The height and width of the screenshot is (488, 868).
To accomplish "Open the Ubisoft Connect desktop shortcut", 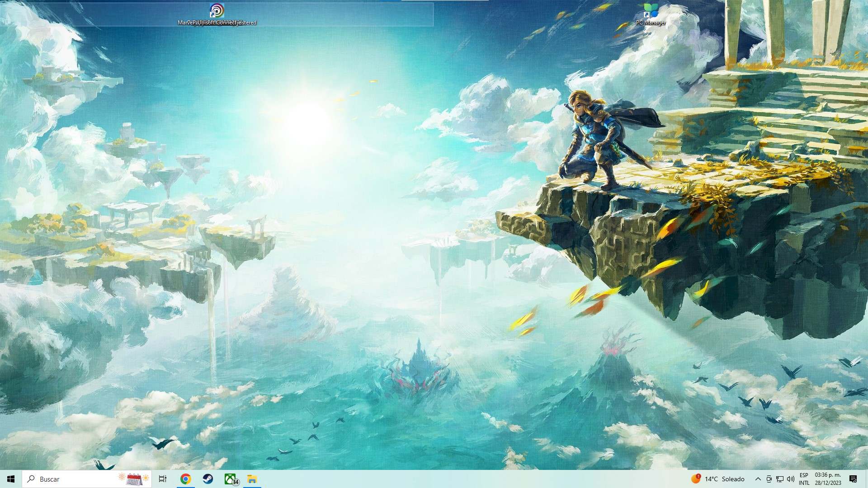I will click(217, 14).
